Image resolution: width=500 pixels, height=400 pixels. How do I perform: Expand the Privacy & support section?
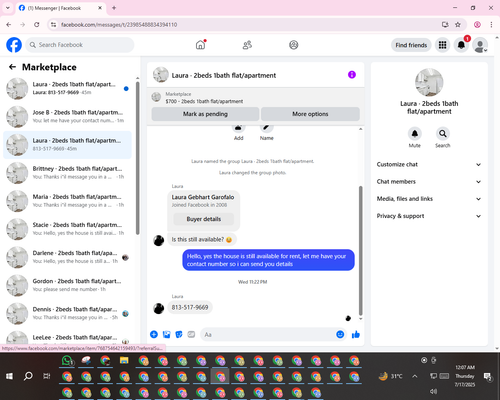pyautogui.click(x=429, y=216)
